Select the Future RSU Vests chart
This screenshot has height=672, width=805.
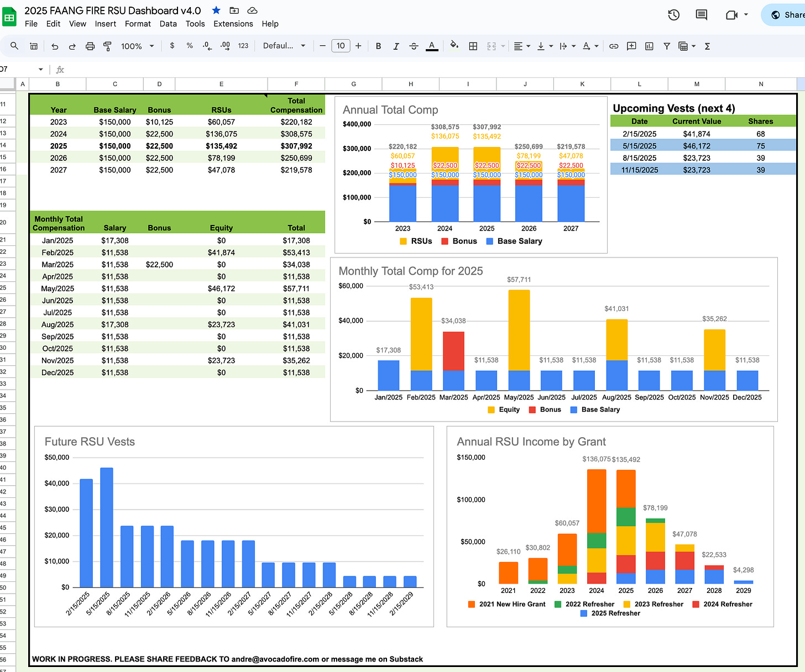[x=234, y=527]
